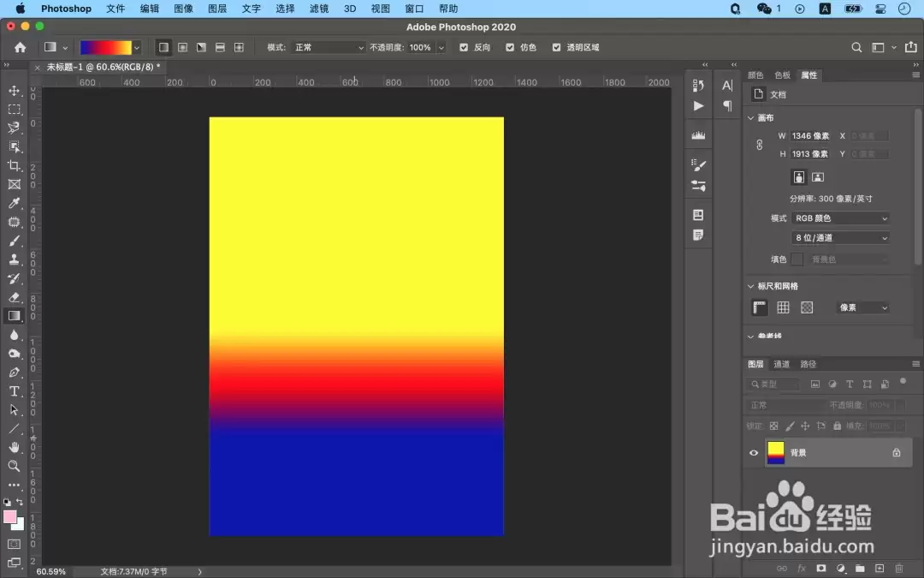Select the History Brush tool
The height and width of the screenshot is (578, 924).
[15, 278]
